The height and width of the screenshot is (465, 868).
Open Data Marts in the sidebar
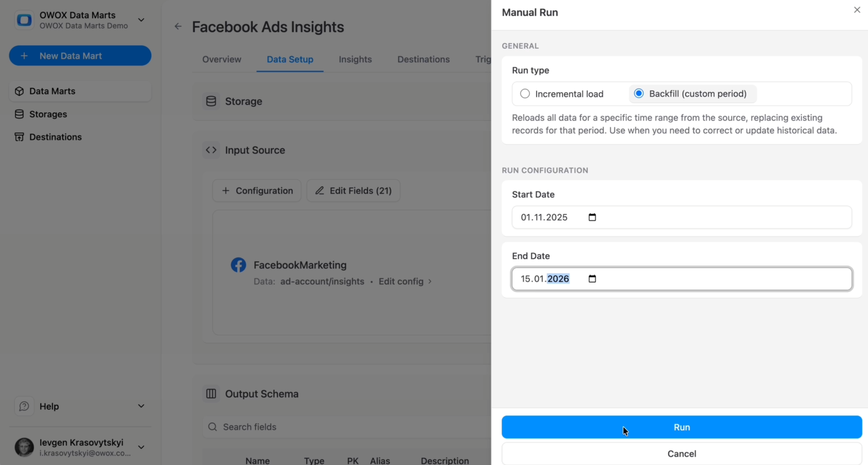point(80,91)
